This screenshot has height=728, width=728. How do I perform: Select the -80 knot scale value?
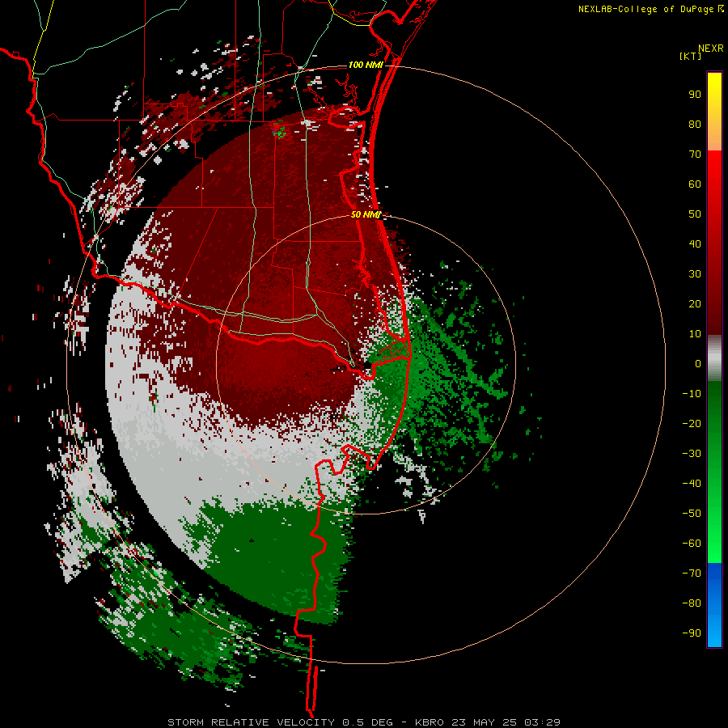(x=692, y=603)
